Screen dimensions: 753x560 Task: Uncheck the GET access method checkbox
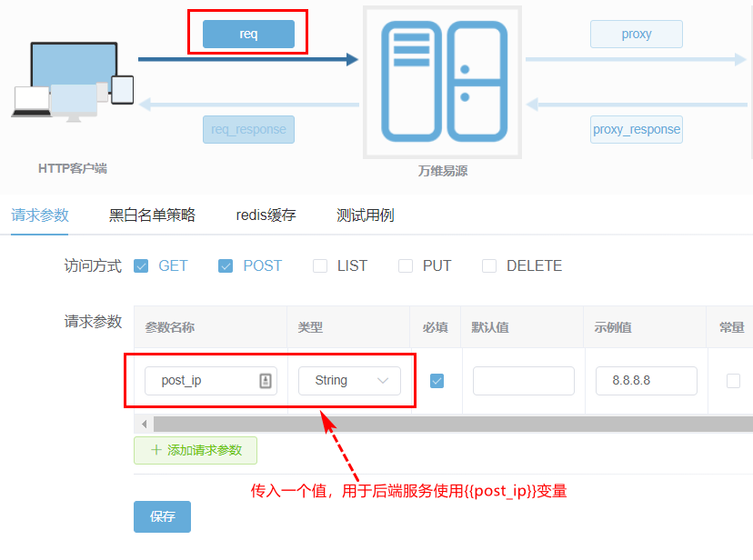tap(141, 265)
